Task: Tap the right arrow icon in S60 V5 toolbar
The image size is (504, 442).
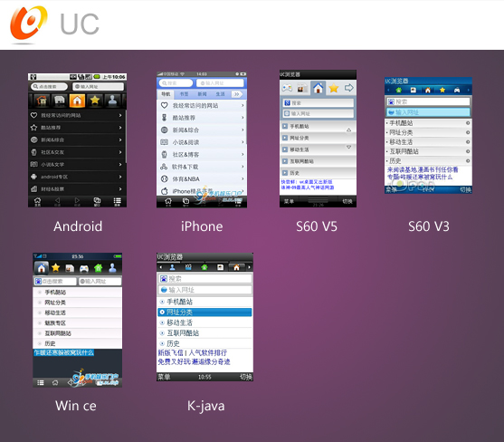Action: 348,88
